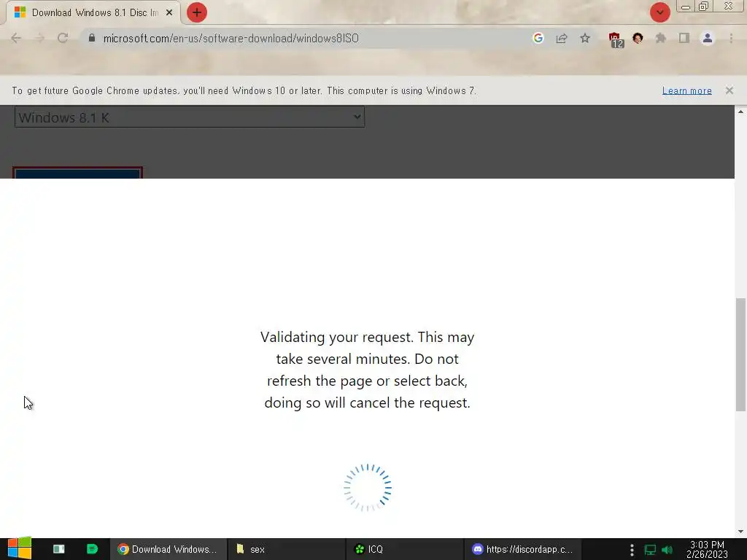
Task: Open the clock showing 3:03 PM
Action: pos(707,550)
